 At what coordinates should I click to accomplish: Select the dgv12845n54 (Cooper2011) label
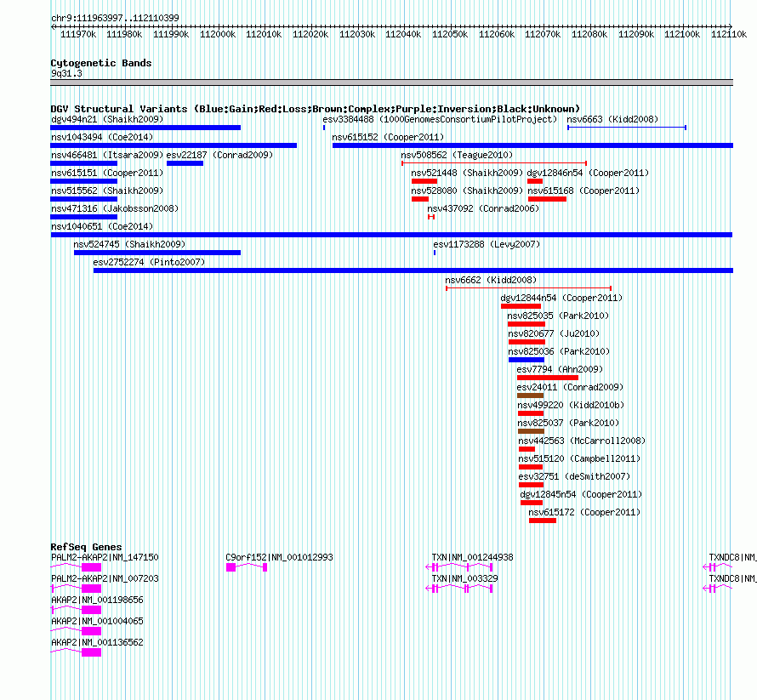pyautogui.click(x=581, y=494)
